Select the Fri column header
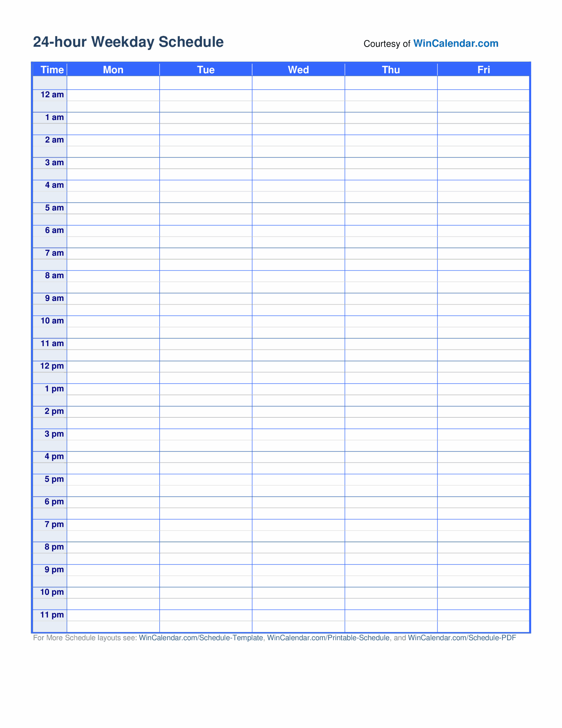 [483, 70]
